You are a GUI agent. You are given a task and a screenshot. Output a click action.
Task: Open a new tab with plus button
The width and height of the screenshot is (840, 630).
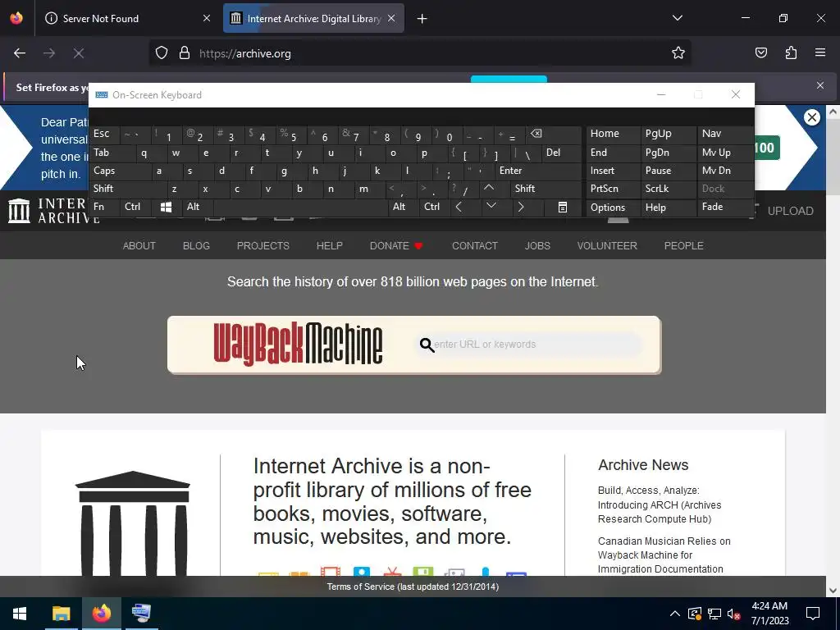[x=422, y=19]
